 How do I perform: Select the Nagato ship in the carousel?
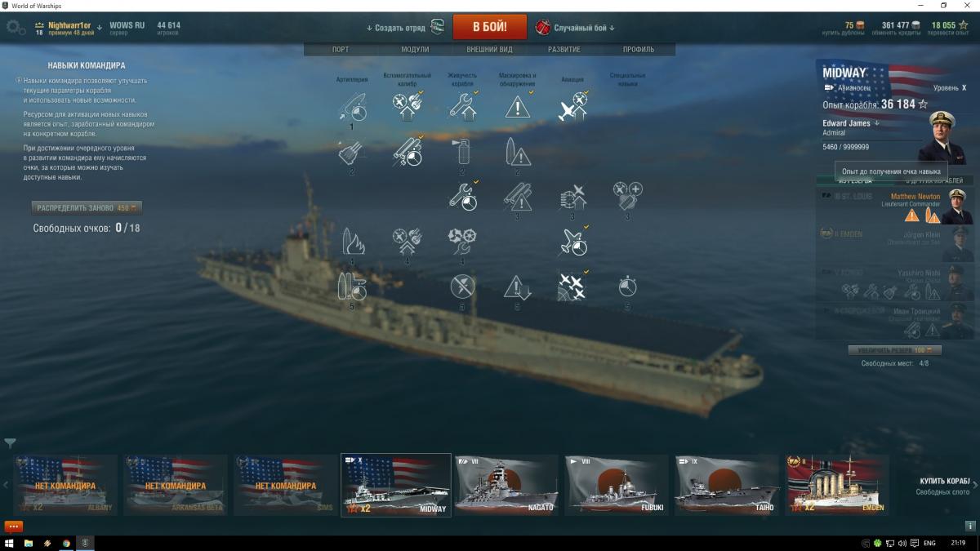506,485
